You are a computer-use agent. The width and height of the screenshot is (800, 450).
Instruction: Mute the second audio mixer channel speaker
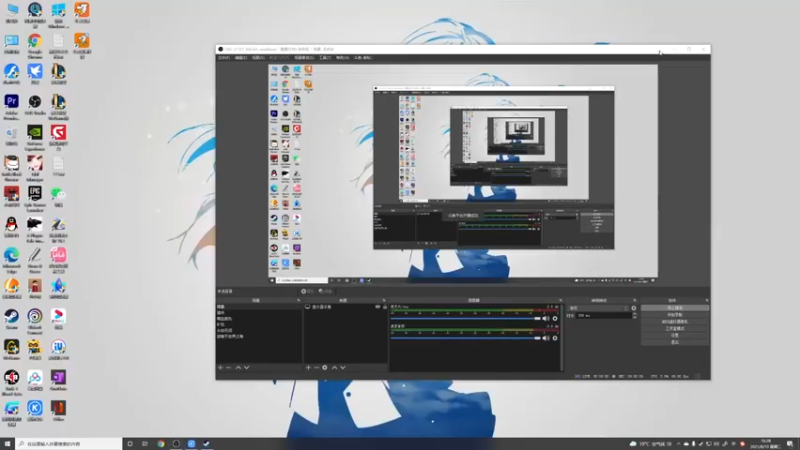546,338
